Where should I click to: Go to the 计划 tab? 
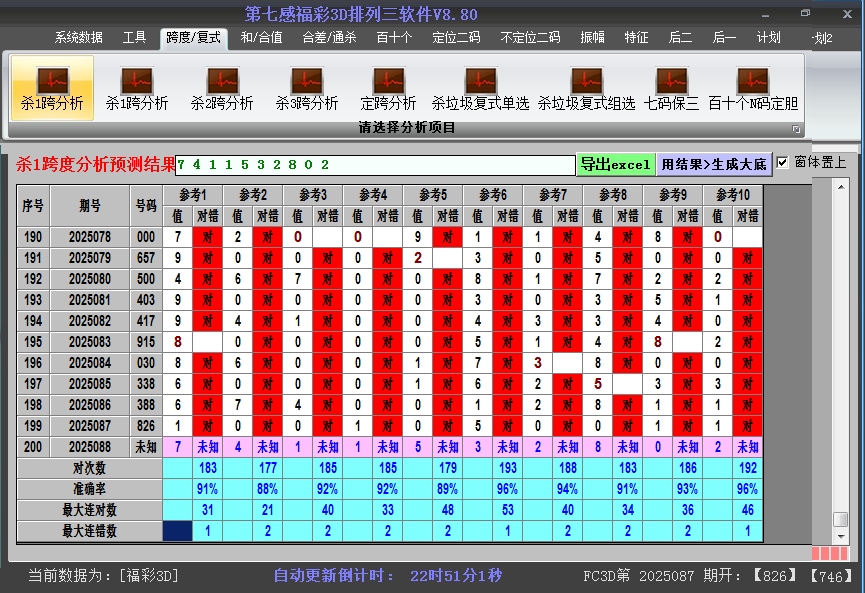[x=768, y=38]
